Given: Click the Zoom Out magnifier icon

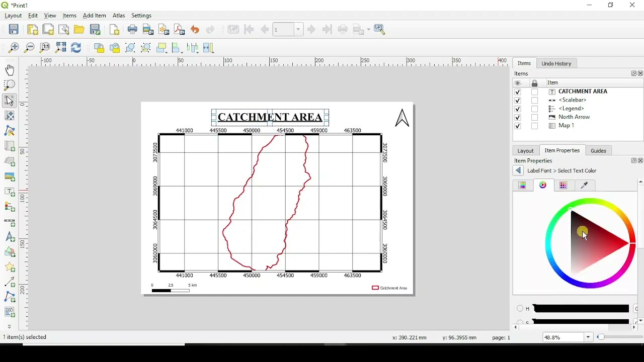Looking at the screenshot, I should pos(29,48).
